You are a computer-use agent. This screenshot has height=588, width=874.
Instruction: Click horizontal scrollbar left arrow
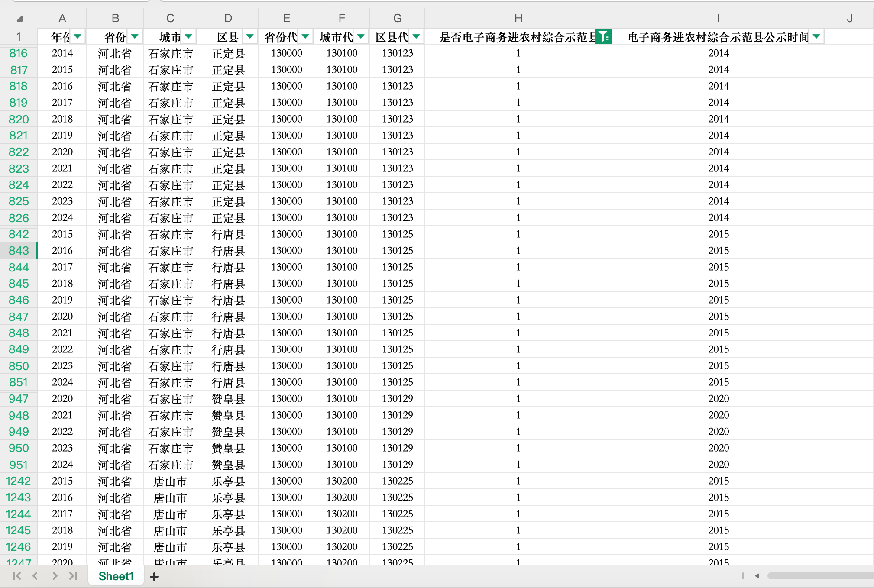pyautogui.click(x=757, y=576)
